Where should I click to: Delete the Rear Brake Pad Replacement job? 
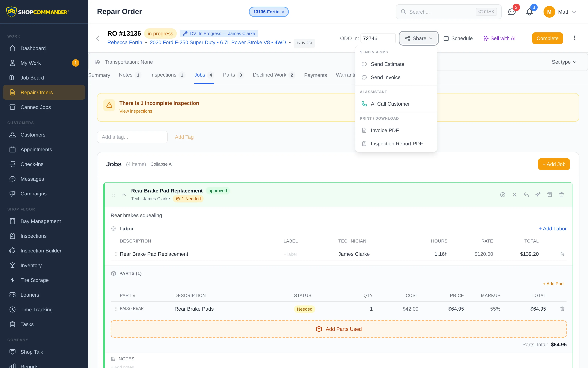pyautogui.click(x=562, y=195)
